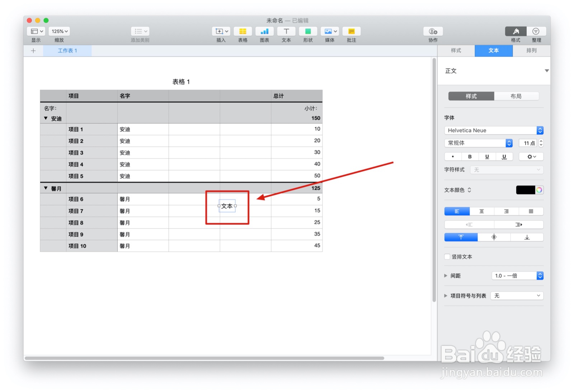Select the 布局 segment in text panel
This screenshot has height=392, width=574.
[x=516, y=96]
